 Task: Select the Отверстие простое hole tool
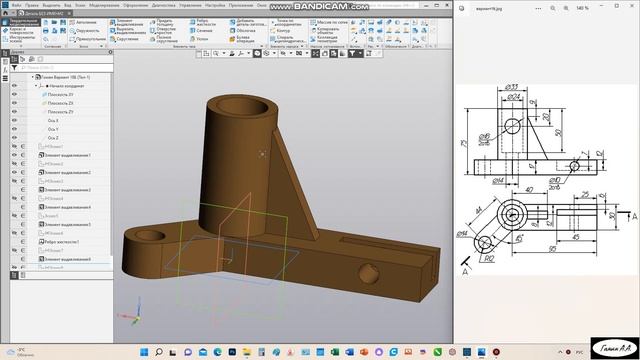click(162, 31)
